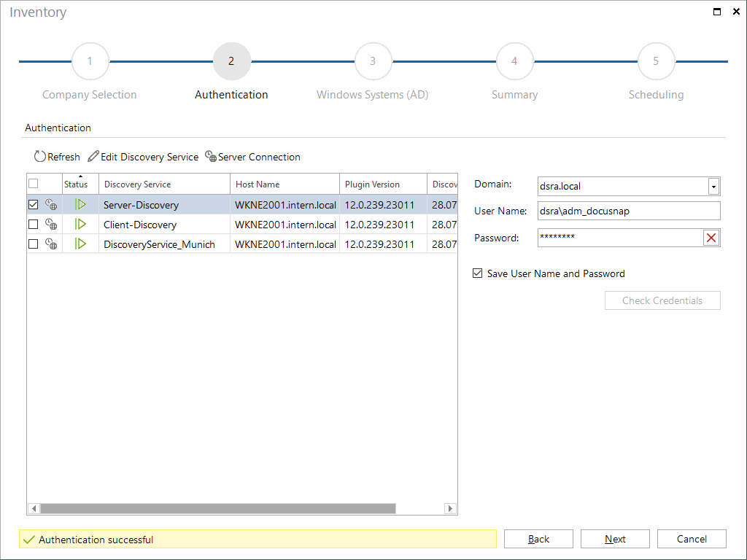
Task: Select the Client-Discovery row name
Action: tap(140, 225)
